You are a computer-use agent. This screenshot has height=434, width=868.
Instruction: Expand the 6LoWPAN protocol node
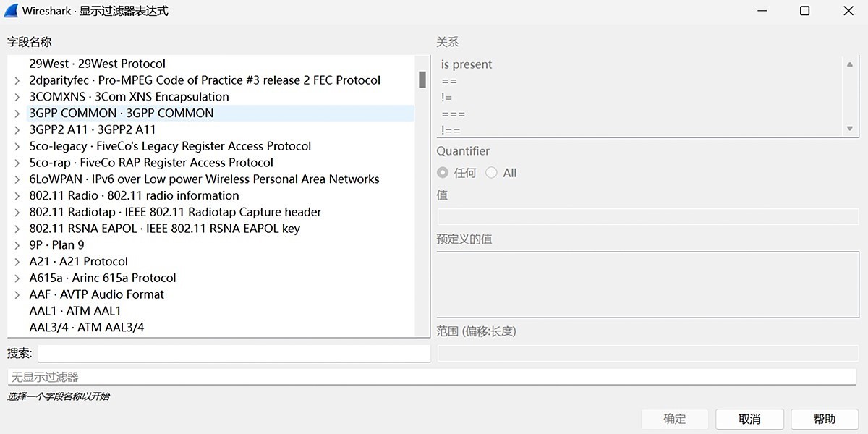(x=17, y=179)
